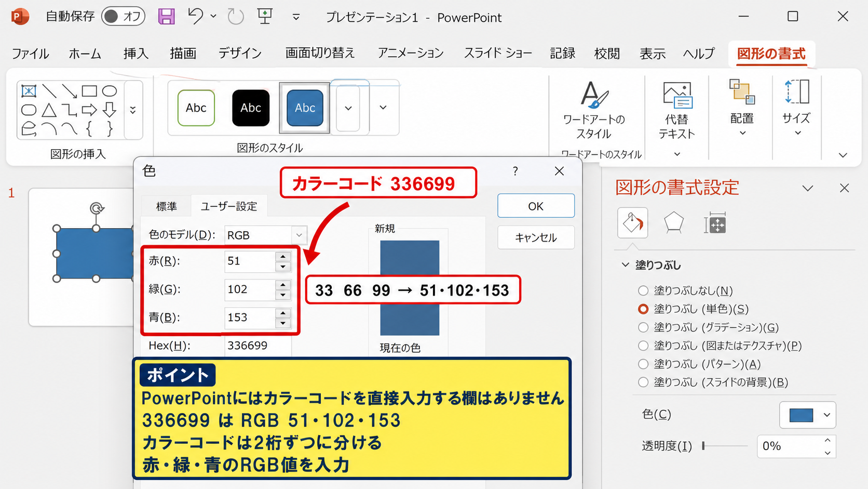The width and height of the screenshot is (868, 489).
Task: Select the triangle shape in gallery
Action: (x=49, y=110)
